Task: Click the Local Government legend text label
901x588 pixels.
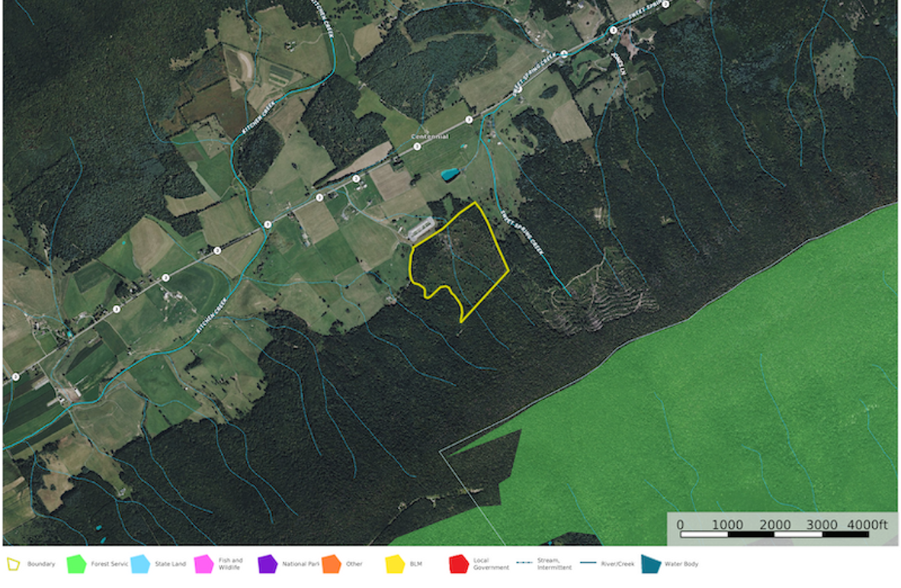Action: (x=490, y=564)
